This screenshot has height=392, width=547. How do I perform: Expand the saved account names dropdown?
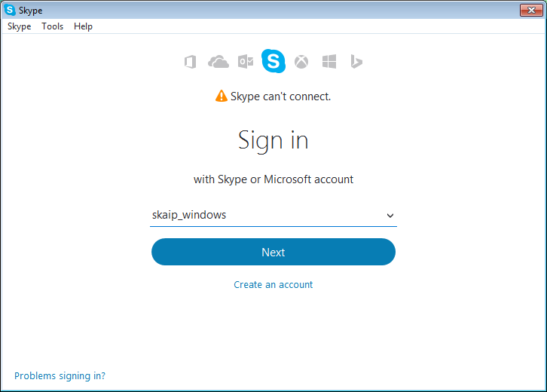(x=390, y=216)
